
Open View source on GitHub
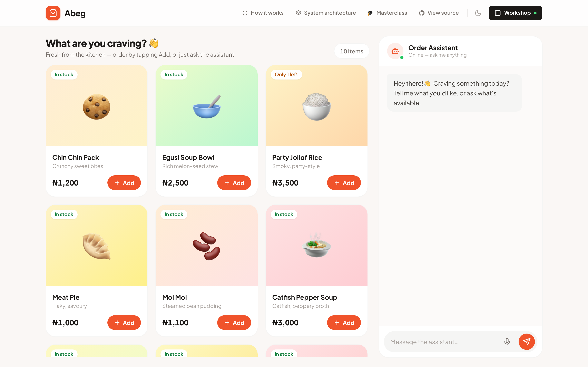click(439, 13)
